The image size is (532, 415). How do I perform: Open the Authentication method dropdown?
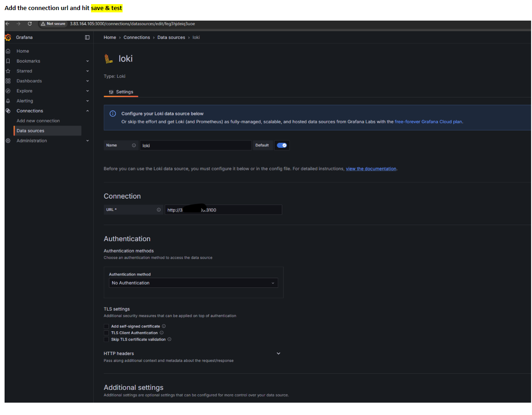(x=193, y=283)
